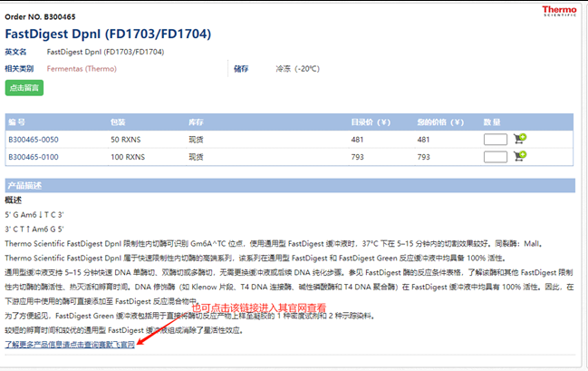Click the 库存 column header
588x371 pixels.
click(196, 122)
